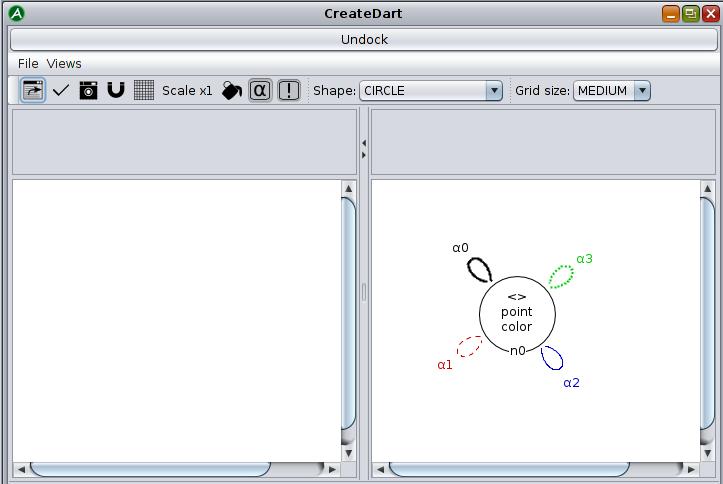Image resolution: width=723 pixels, height=484 pixels.
Task: Select the n0 node circle
Action: 517,314
